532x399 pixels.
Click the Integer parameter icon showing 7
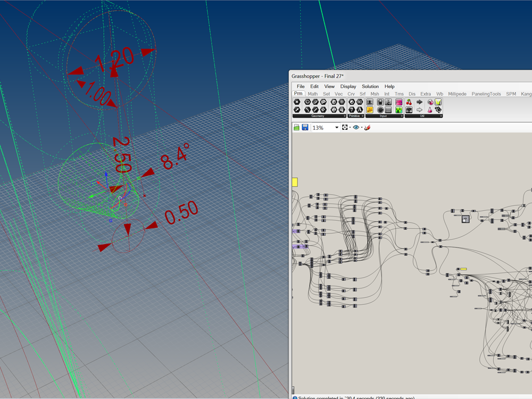click(352, 110)
